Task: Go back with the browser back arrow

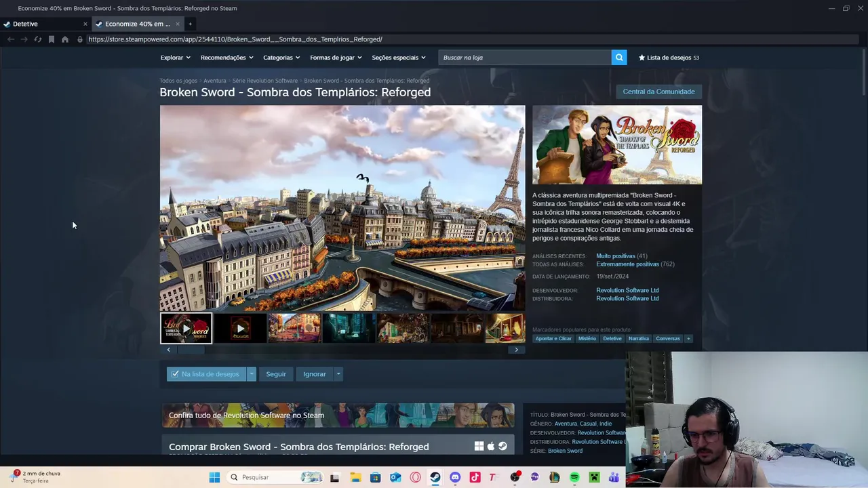Action: tap(11, 39)
